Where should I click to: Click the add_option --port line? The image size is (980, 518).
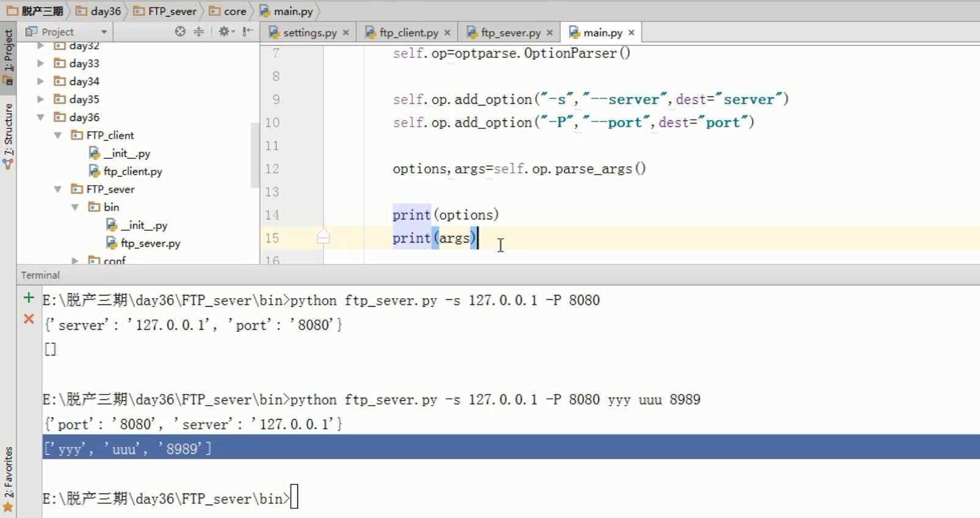(573, 122)
